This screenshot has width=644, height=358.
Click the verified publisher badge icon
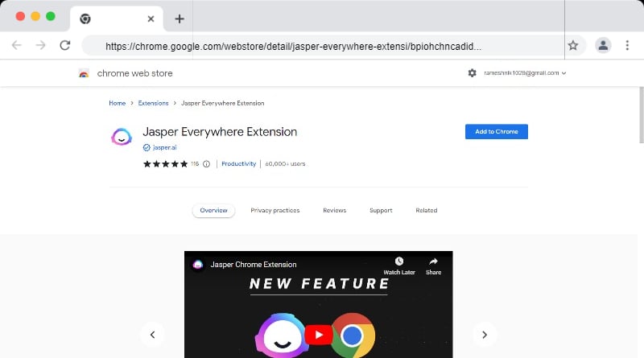click(x=147, y=147)
